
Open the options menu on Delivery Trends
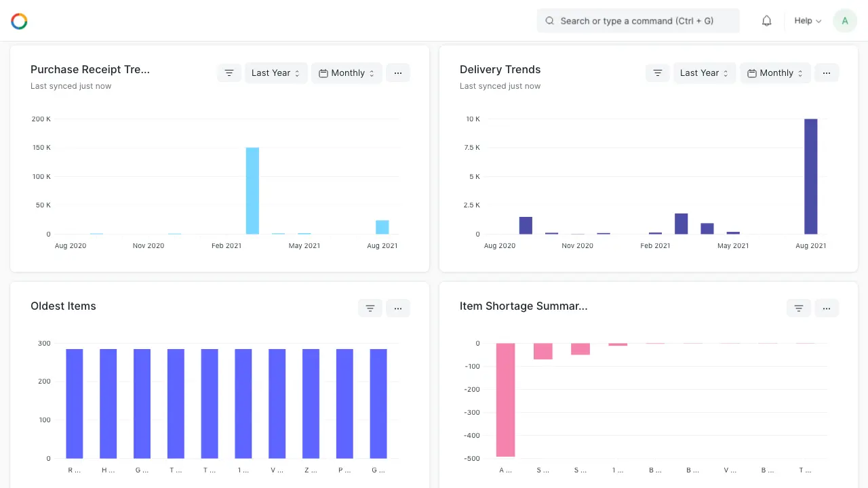coord(827,73)
